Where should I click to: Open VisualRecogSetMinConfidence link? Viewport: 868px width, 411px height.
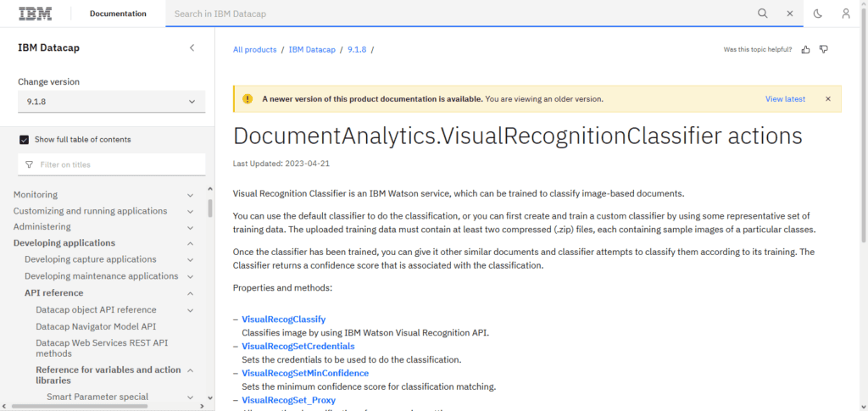click(x=305, y=373)
